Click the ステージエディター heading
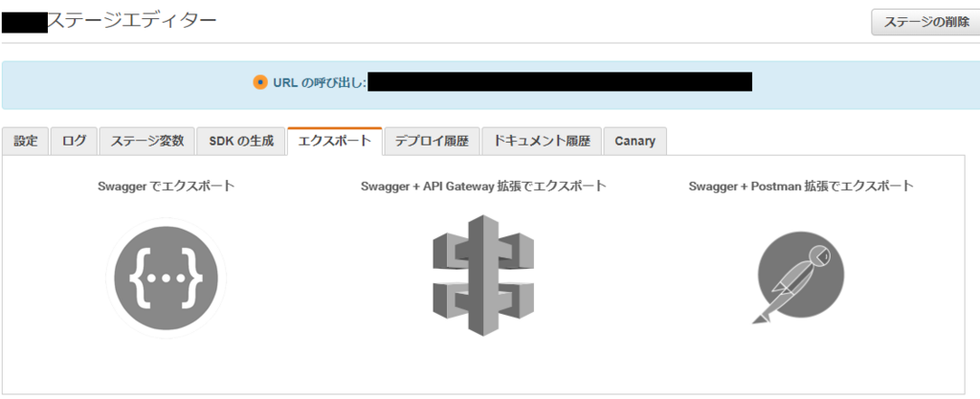Image resolution: width=980 pixels, height=399 pixels. pos(132,21)
